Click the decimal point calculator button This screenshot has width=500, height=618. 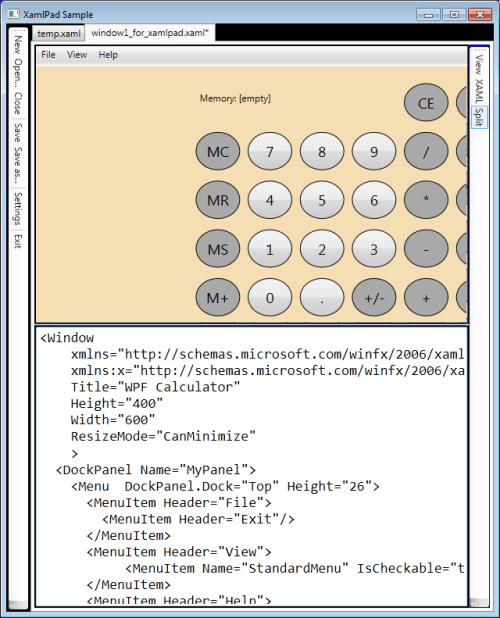coord(322,298)
